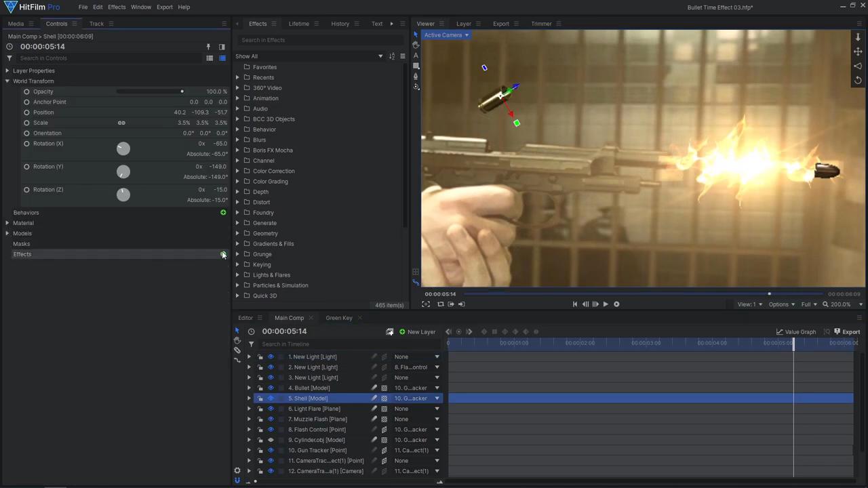The width and height of the screenshot is (868, 488).
Task: Select the timeline hand tool
Action: pos(237,340)
